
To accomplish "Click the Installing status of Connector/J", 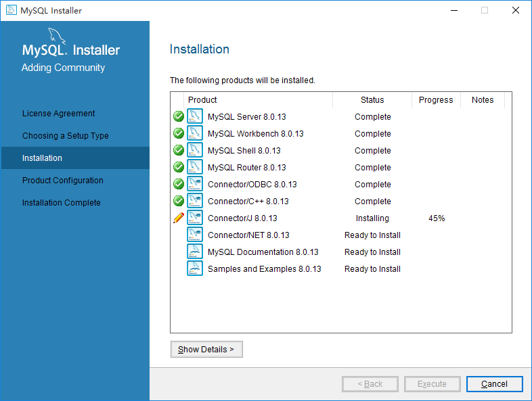I will point(372,218).
